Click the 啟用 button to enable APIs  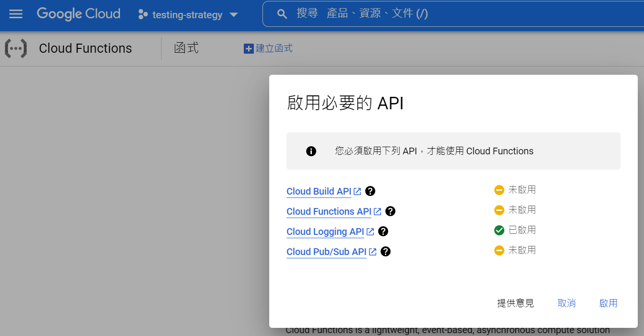(608, 303)
